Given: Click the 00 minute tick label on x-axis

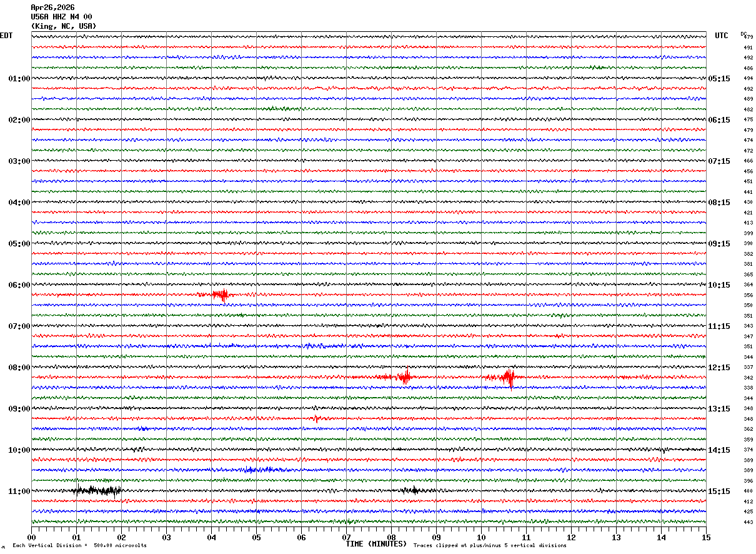Looking at the screenshot, I should click(32, 537).
